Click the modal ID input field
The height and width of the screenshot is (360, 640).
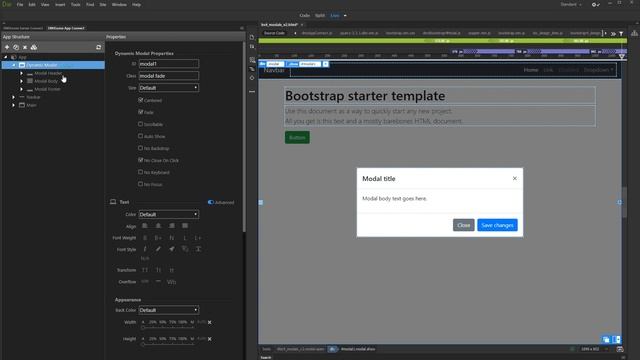tap(169, 64)
